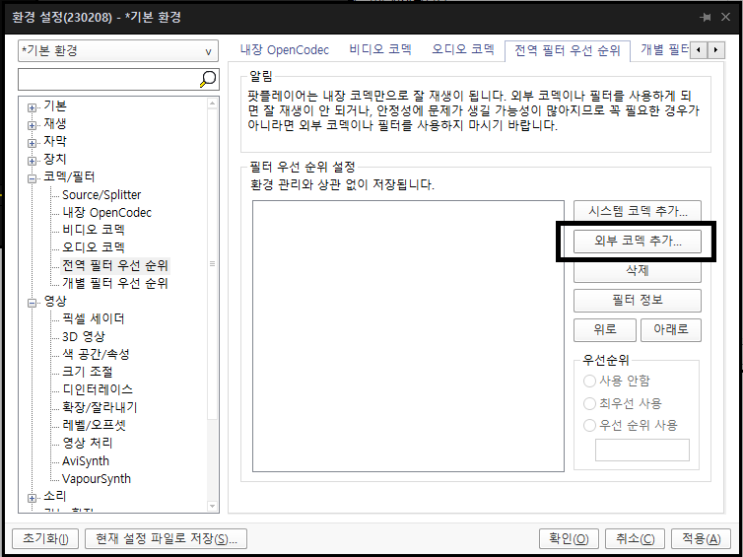
Task: Open 필터 정보 button
Action: pyautogui.click(x=637, y=300)
